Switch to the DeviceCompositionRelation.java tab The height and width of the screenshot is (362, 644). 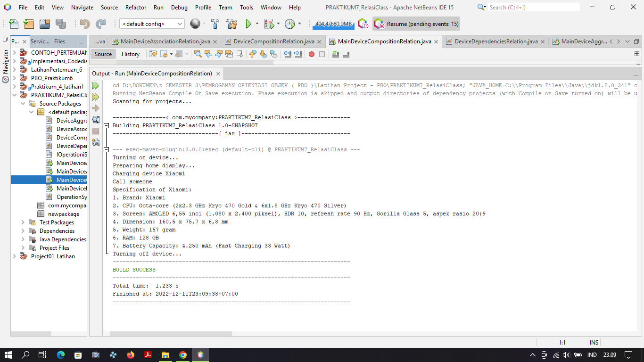pyautogui.click(x=274, y=41)
